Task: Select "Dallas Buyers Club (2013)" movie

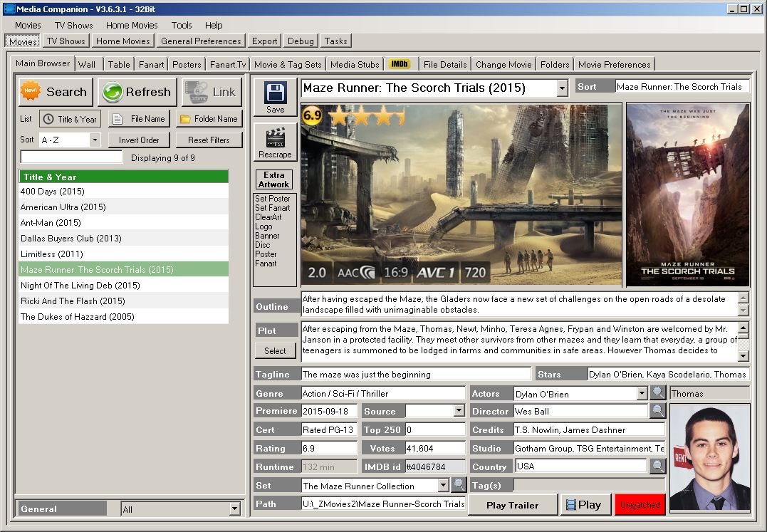Action: click(x=123, y=238)
